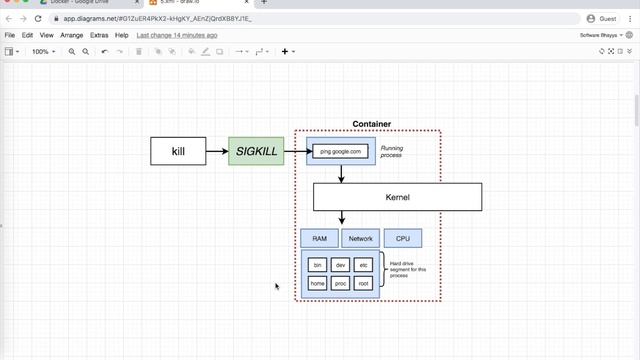Screen dimensions: 640x360
Task: Open the 100% zoom level dropdown
Action: [44, 52]
